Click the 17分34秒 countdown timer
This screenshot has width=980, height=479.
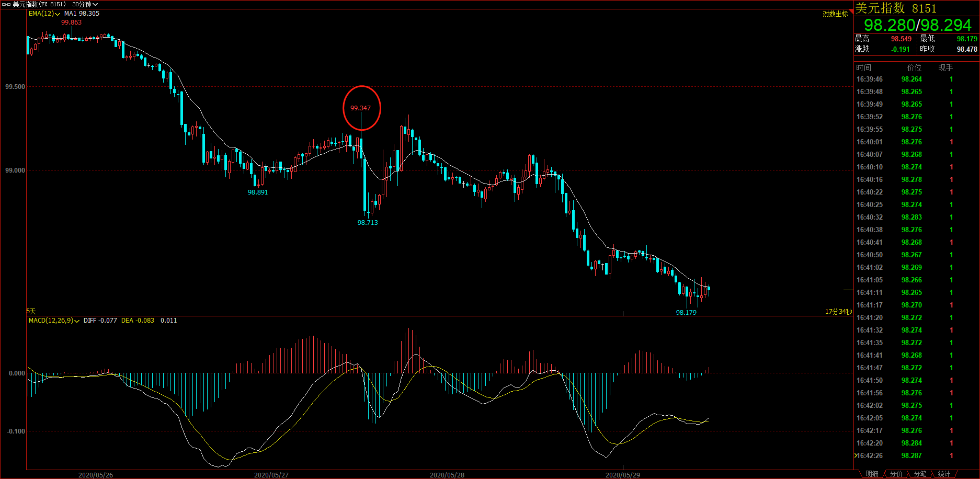838,312
